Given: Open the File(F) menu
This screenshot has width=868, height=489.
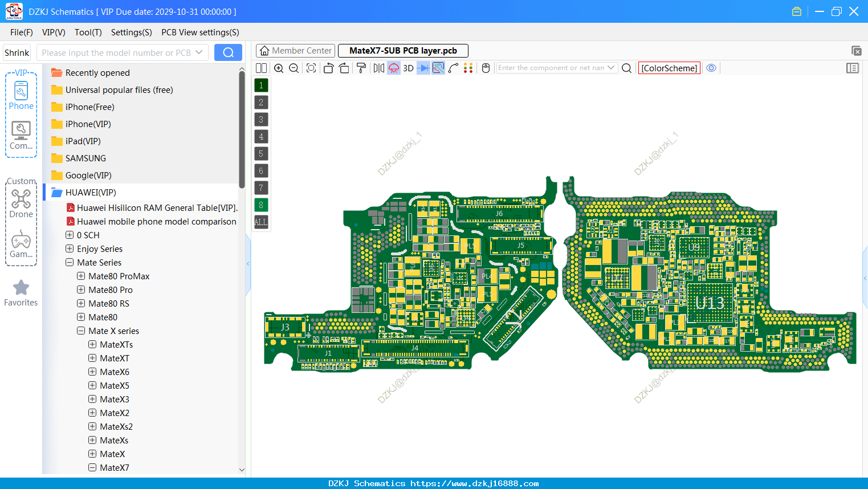Looking at the screenshot, I should 22,32.
